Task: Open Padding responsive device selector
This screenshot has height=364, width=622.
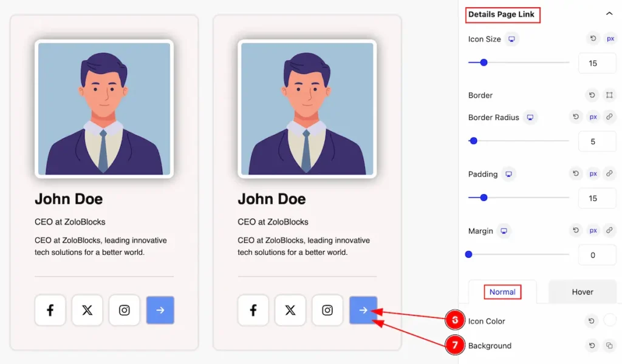Action: [x=508, y=174]
